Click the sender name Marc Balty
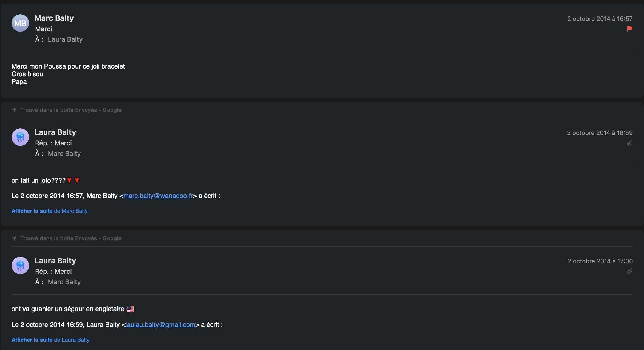 tap(54, 18)
